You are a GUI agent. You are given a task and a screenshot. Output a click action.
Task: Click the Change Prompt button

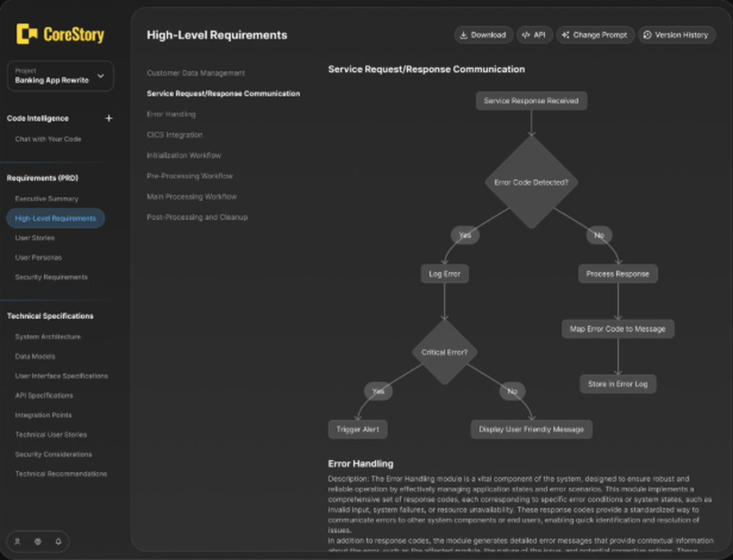click(x=595, y=34)
